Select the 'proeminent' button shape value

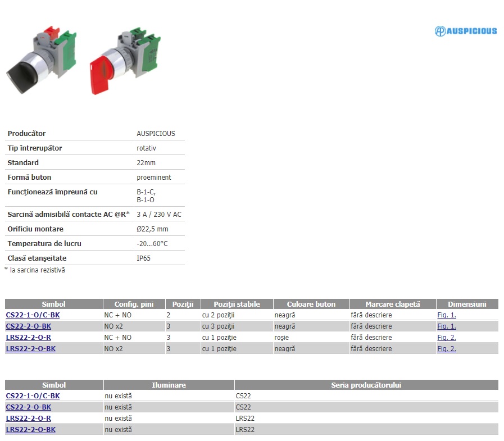click(x=154, y=178)
